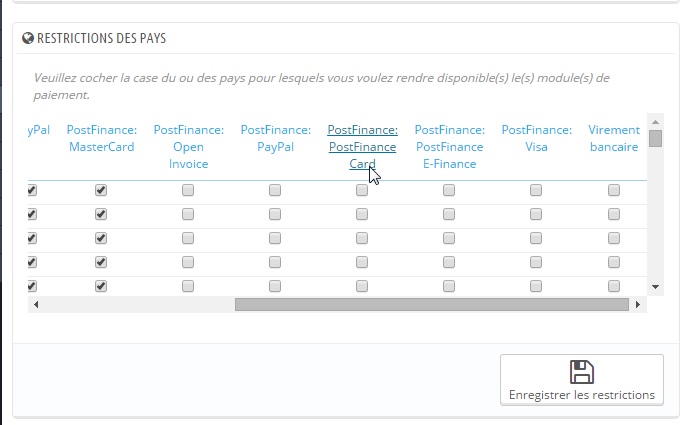This screenshot has height=425, width=692.
Task: Click the PostFinance: Open Invoice header
Action: 188,147
